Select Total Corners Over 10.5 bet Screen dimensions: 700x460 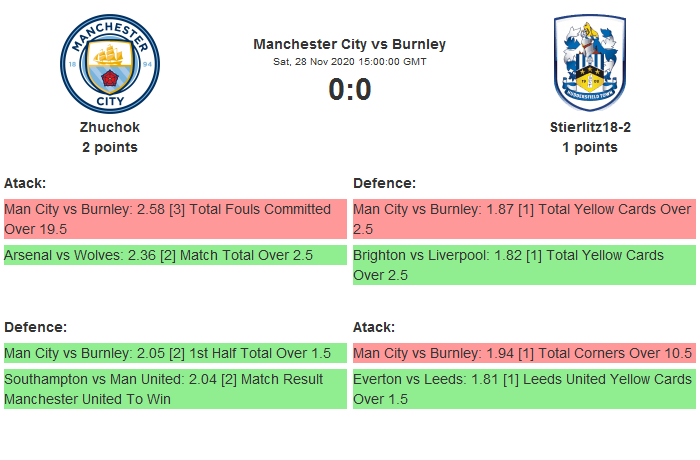(523, 353)
